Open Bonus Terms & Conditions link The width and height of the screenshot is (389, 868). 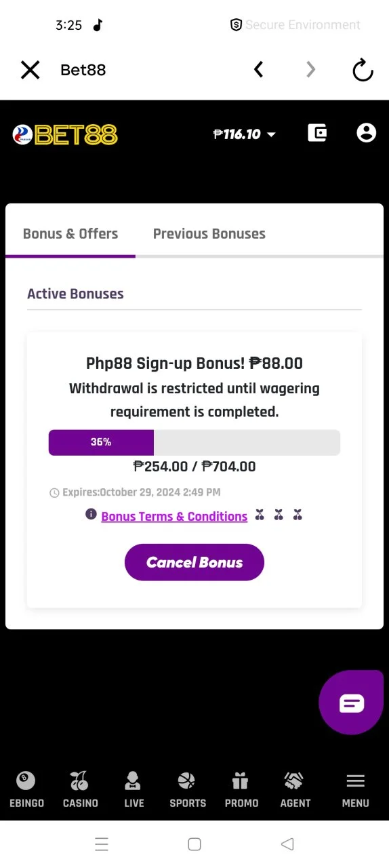point(174,516)
